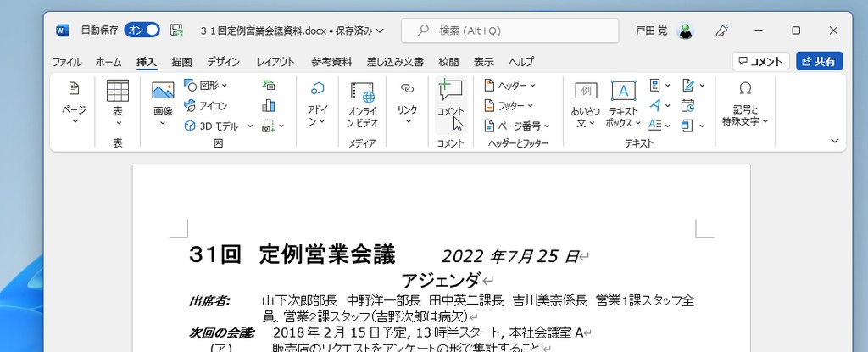Click the SmartArt icon
The height and width of the screenshot is (352, 868).
269,86
